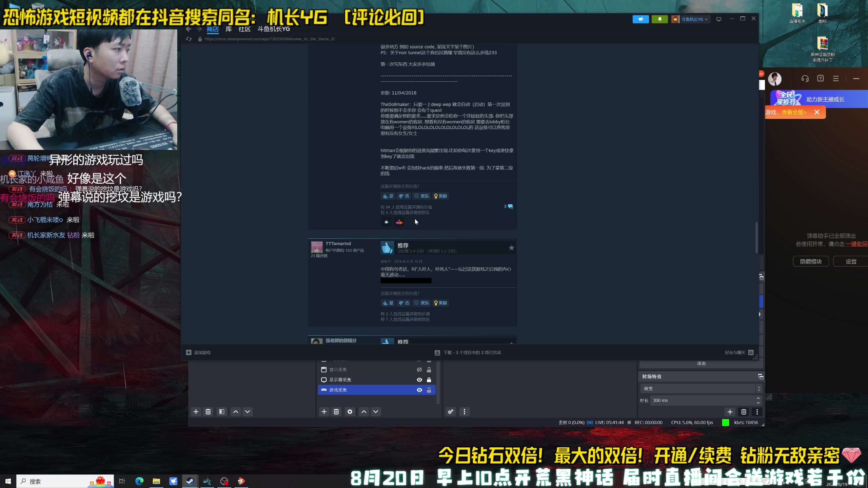
Task: Open Douyu assistant help question icon
Action: click(820, 79)
